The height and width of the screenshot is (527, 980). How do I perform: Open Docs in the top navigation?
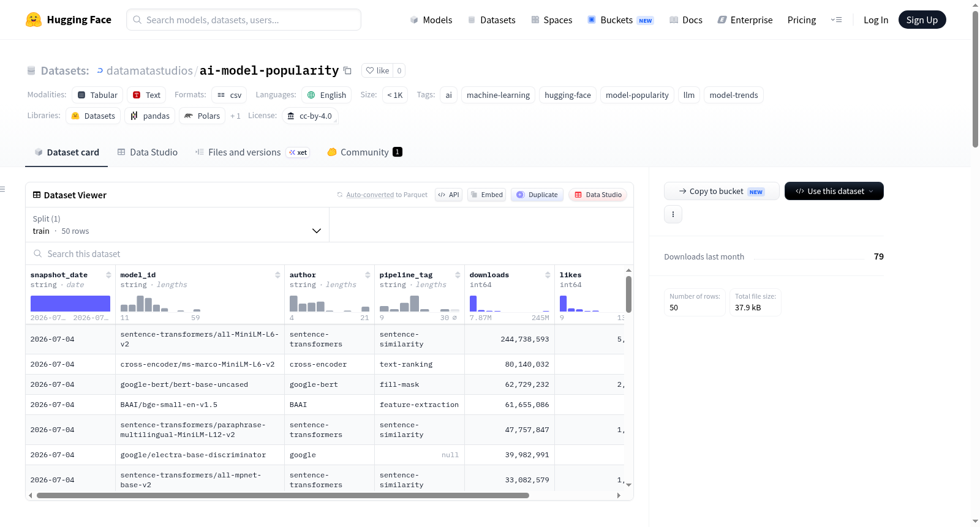click(686, 20)
